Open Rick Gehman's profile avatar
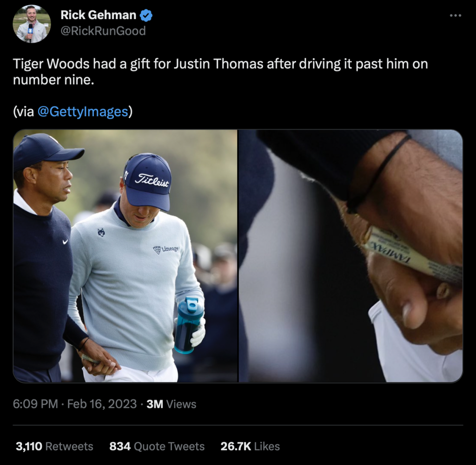Screen dimensions: 476x465 click(32, 24)
